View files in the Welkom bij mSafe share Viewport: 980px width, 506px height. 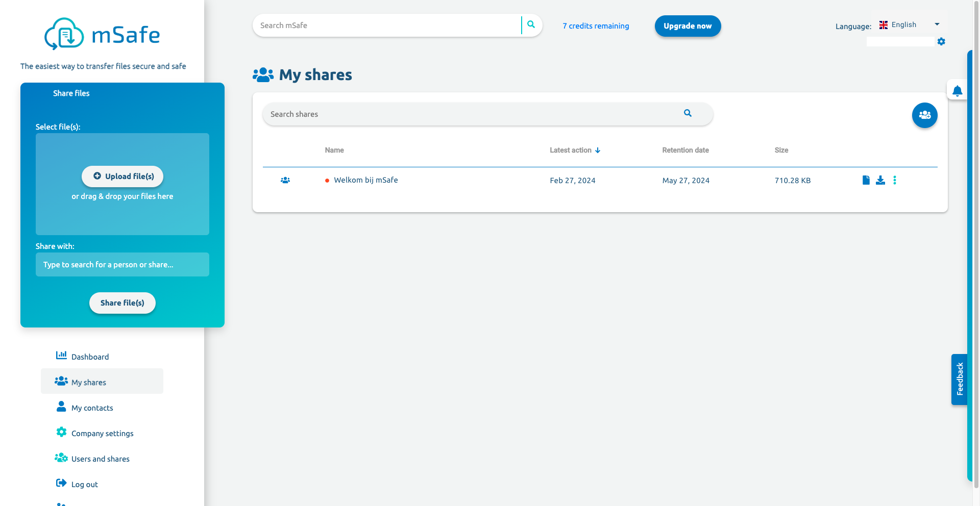click(x=865, y=180)
